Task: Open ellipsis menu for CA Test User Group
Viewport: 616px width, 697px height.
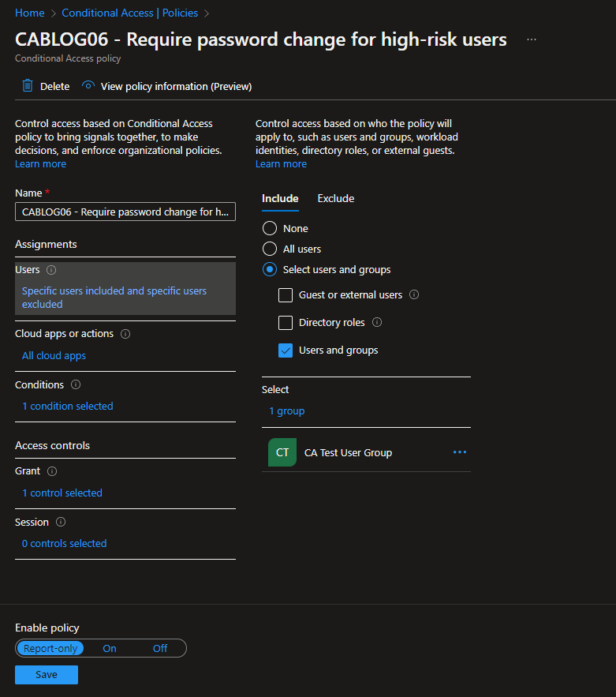Action: [x=460, y=452]
